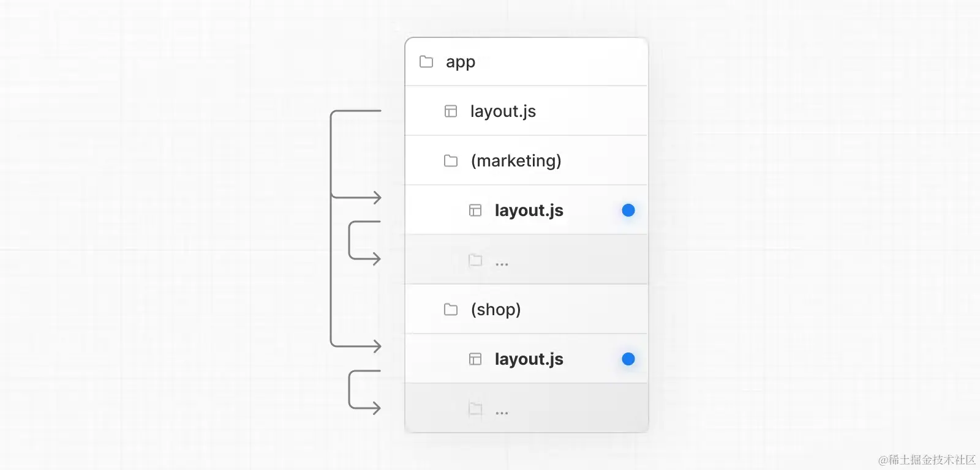
Task: Click layout icon under (marketing) folder
Action: 475,211
